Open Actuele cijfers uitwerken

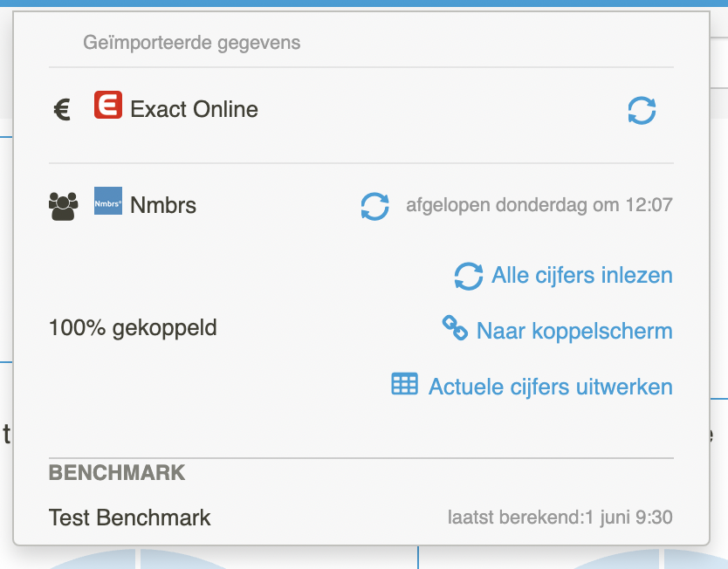tap(551, 387)
